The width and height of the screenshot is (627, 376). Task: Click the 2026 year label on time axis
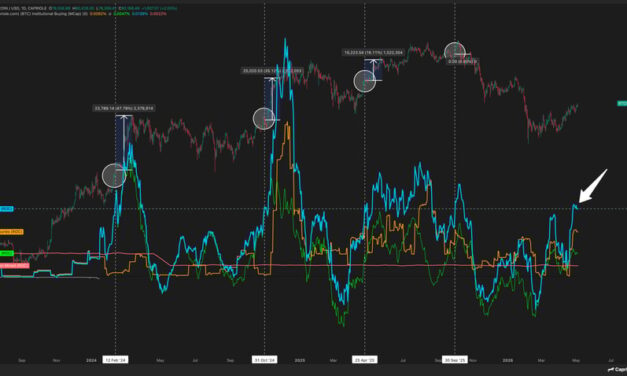[508, 360]
